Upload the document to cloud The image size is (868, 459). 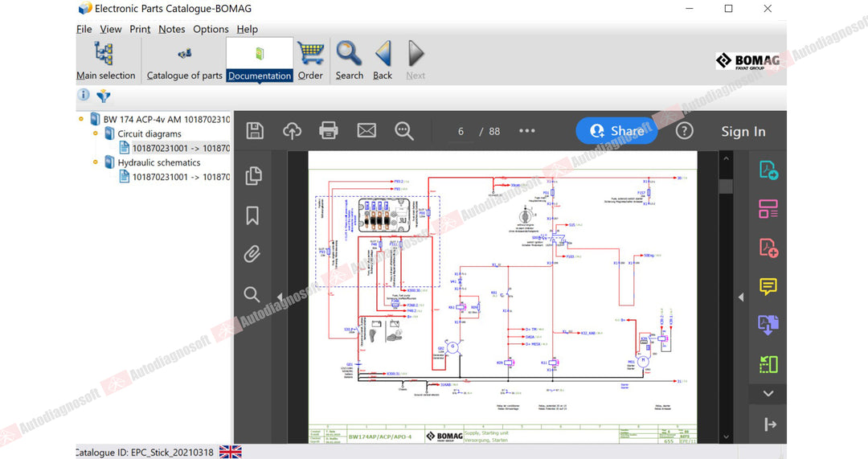tap(292, 131)
